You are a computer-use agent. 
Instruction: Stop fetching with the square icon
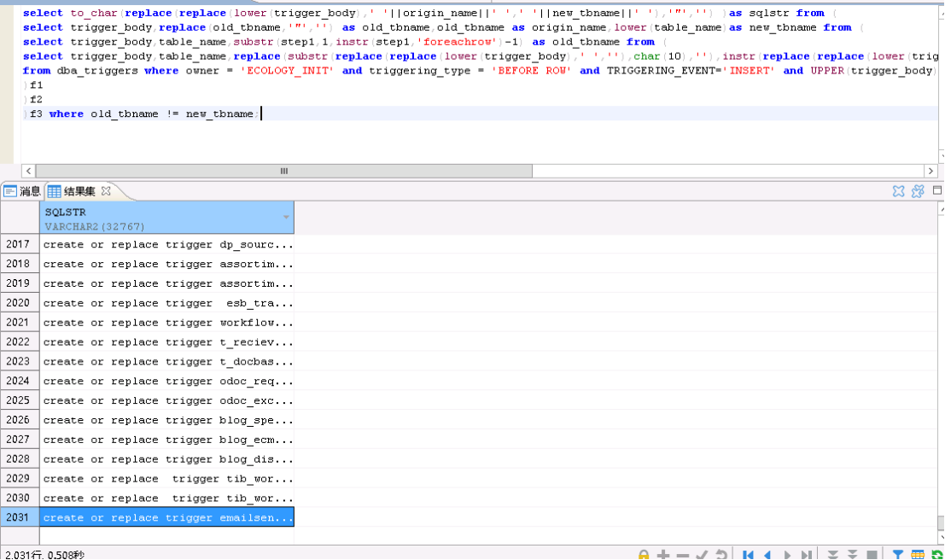[872, 555]
